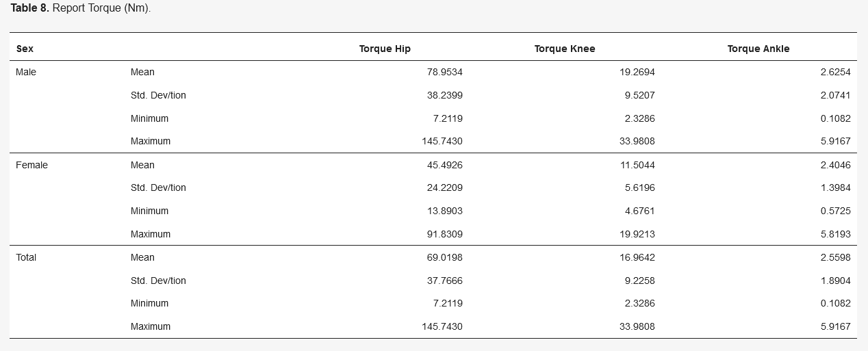Select Female minimum ankle torque 0.5725

point(836,211)
